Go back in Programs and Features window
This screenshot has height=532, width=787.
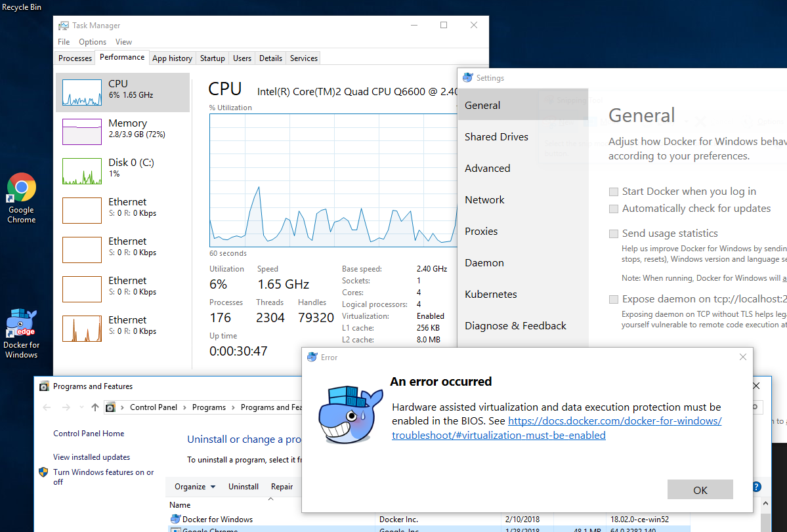point(47,407)
